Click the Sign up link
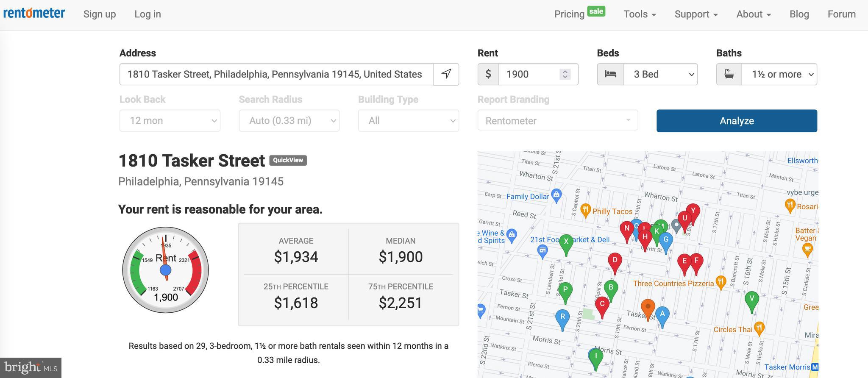 (x=100, y=14)
